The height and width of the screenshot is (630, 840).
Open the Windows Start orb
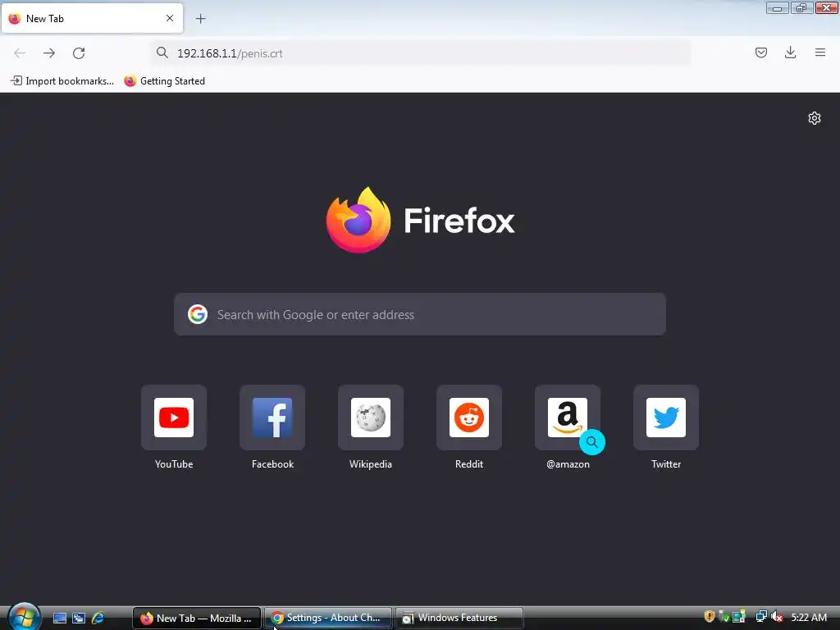(24, 617)
